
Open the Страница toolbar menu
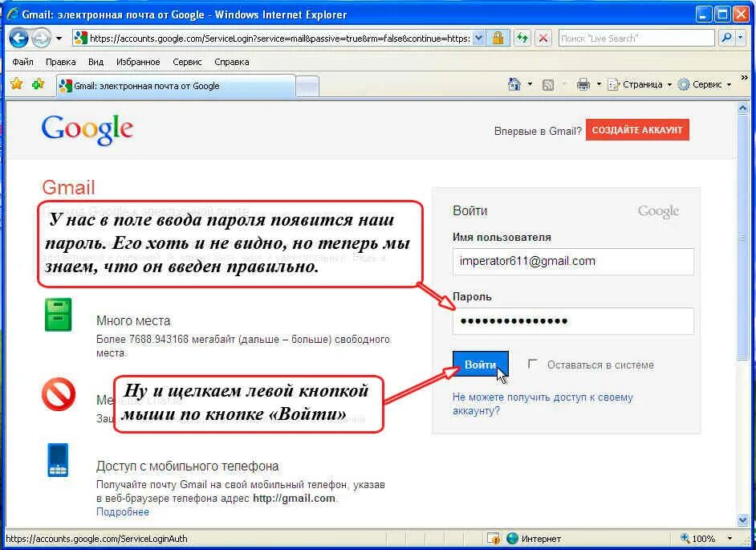[640, 84]
